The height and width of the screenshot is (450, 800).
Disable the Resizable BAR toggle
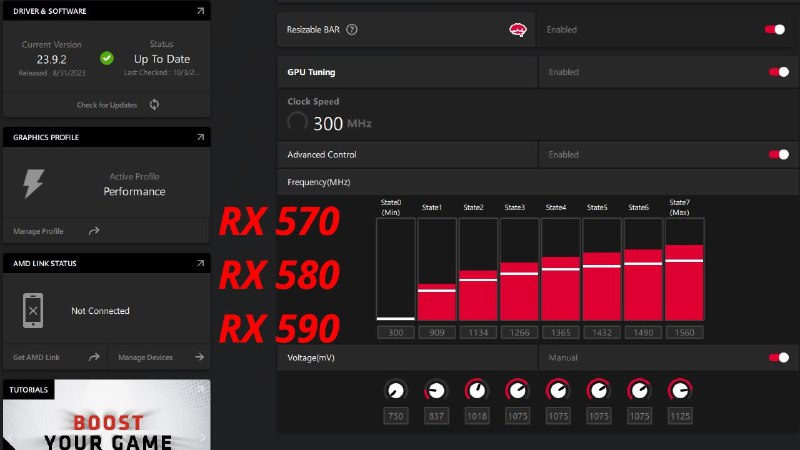pyautogui.click(x=774, y=30)
